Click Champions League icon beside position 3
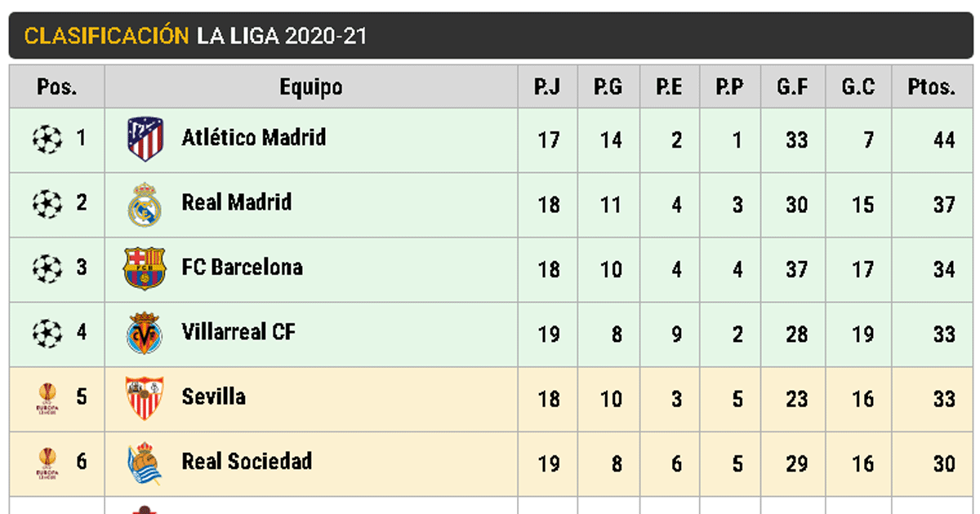 click(47, 268)
